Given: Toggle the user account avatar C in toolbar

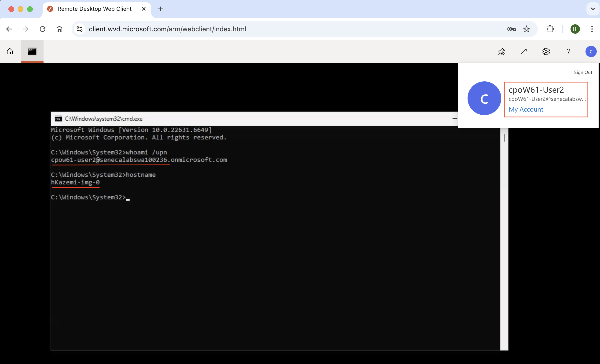Looking at the screenshot, I should pos(591,52).
